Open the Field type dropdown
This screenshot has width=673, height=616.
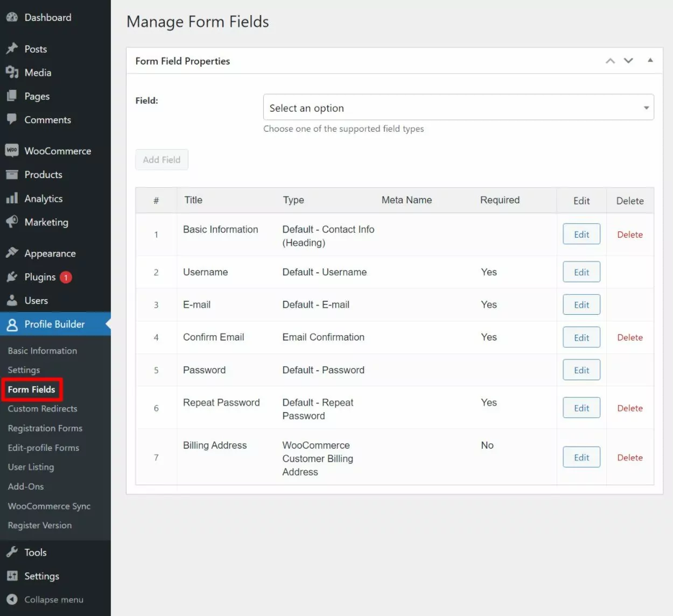459,107
